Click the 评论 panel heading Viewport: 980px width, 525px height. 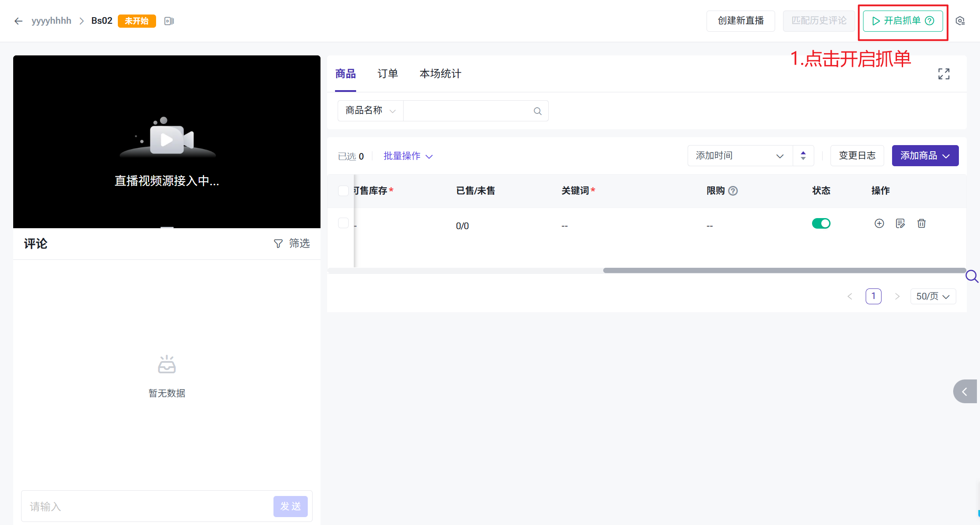coord(36,244)
